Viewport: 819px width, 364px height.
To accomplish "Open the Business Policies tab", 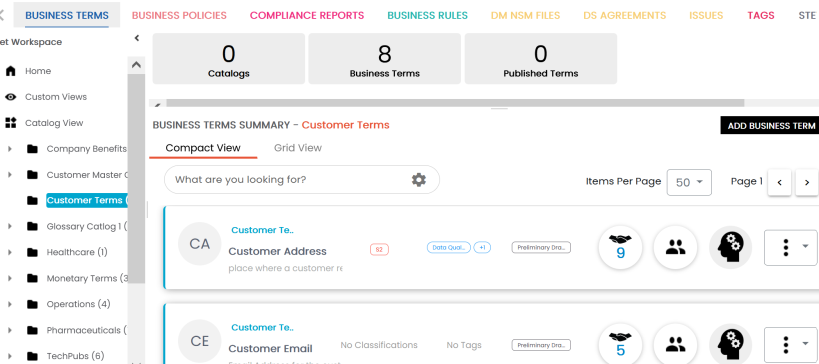I will click(x=179, y=16).
